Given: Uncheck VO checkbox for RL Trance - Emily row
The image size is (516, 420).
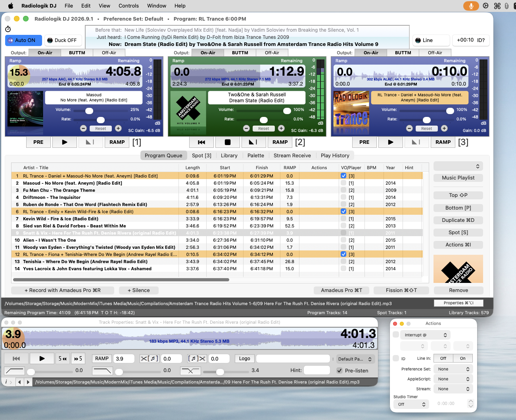Looking at the screenshot, I should point(343,212).
